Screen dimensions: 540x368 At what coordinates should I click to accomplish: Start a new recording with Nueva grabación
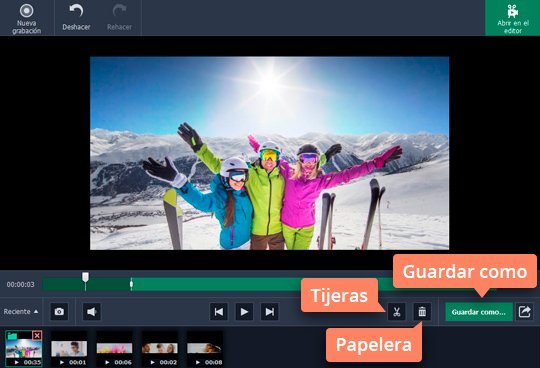(x=27, y=18)
